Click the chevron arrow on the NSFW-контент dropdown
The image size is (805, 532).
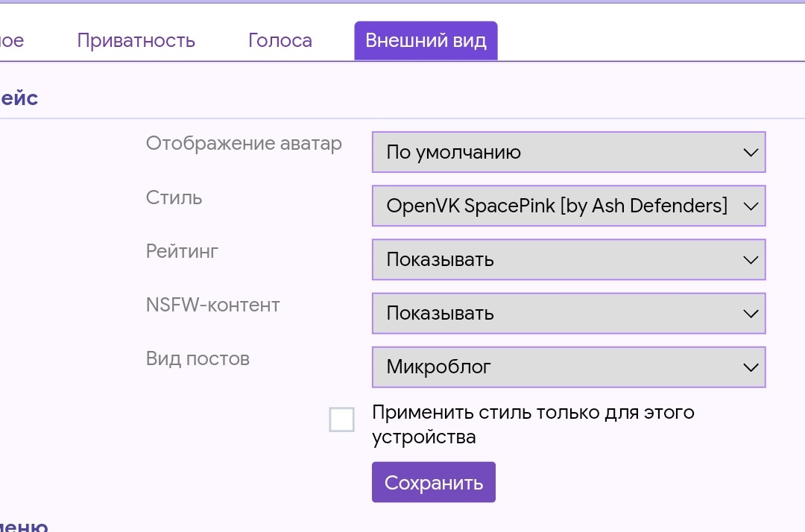tap(750, 313)
